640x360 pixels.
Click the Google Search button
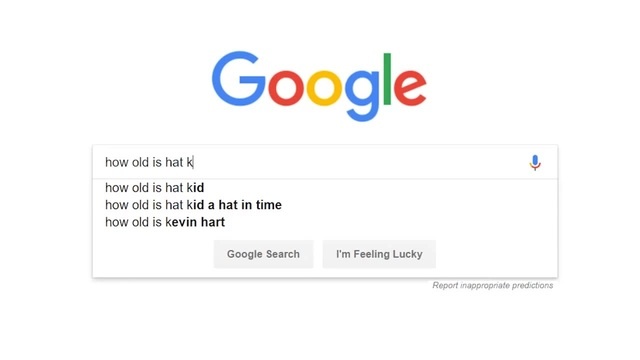(x=263, y=254)
